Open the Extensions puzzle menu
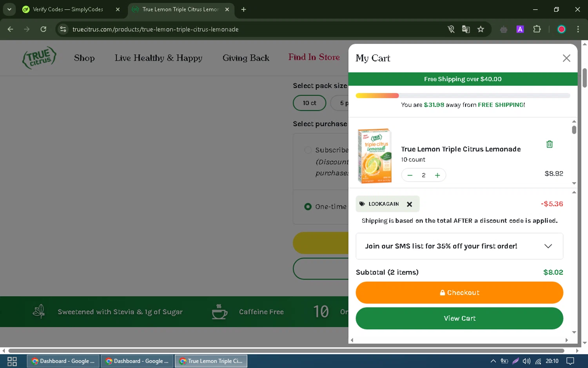This screenshot has height=368, width=588. coord(537,29)
